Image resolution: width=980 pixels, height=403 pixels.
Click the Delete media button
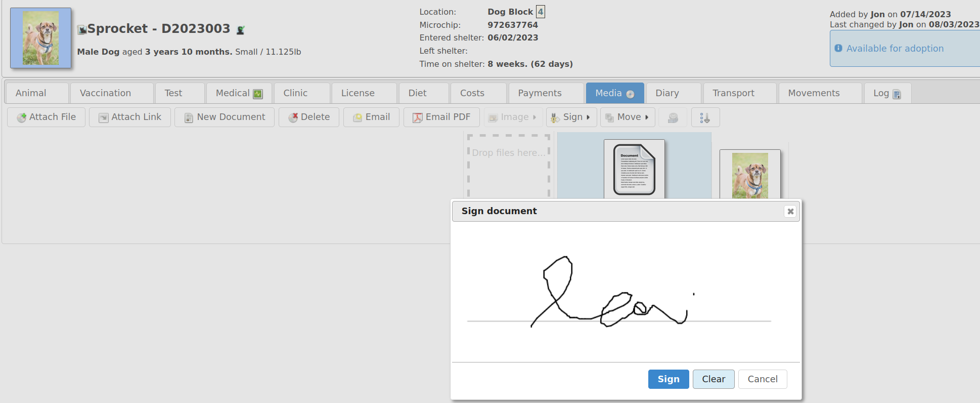309,117
